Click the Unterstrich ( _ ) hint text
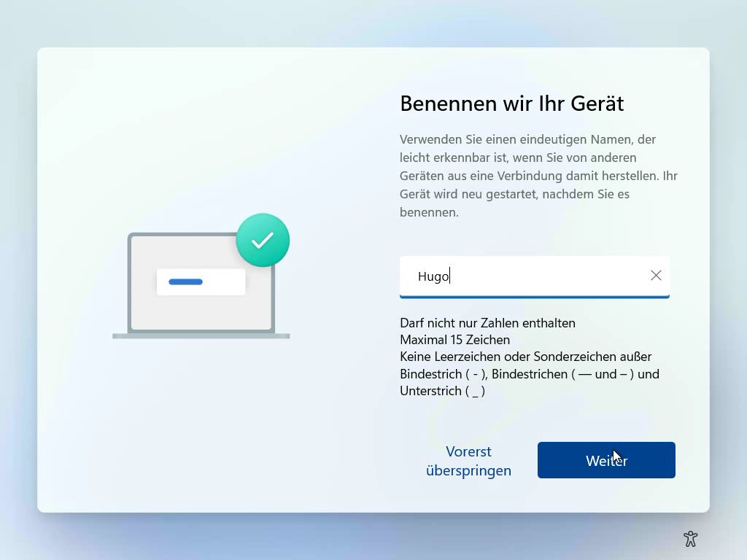Screen dimensions: 747x560 tap(442, 391)
